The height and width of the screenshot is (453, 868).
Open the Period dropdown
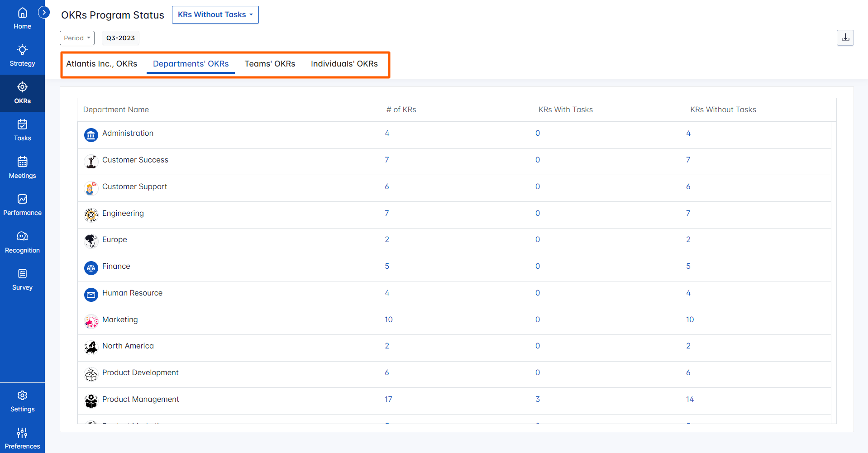point(77,38)
